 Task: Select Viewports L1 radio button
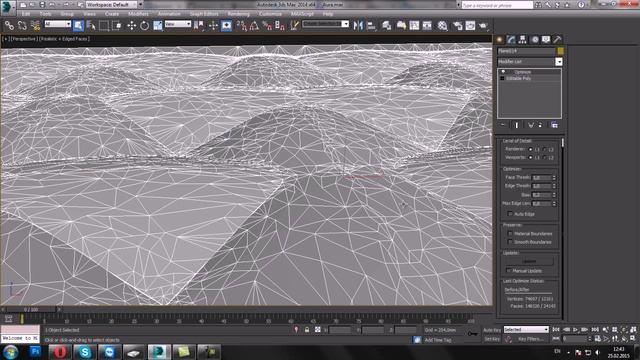pos(531,158)
